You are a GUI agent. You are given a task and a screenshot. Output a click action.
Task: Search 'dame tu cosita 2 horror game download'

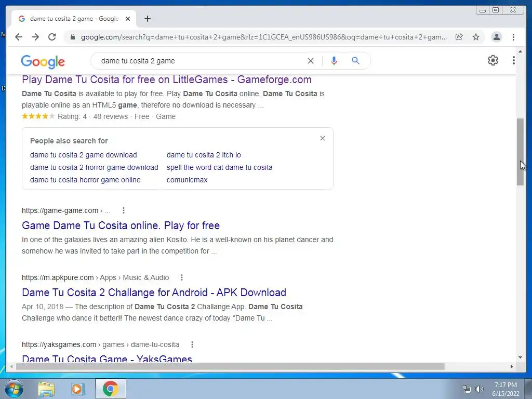coord(94,168)
